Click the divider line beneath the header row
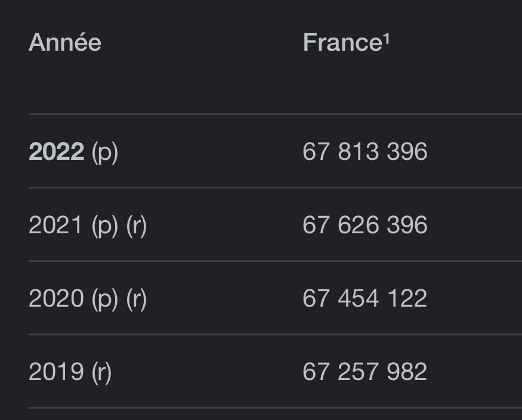 coord(274,114)
